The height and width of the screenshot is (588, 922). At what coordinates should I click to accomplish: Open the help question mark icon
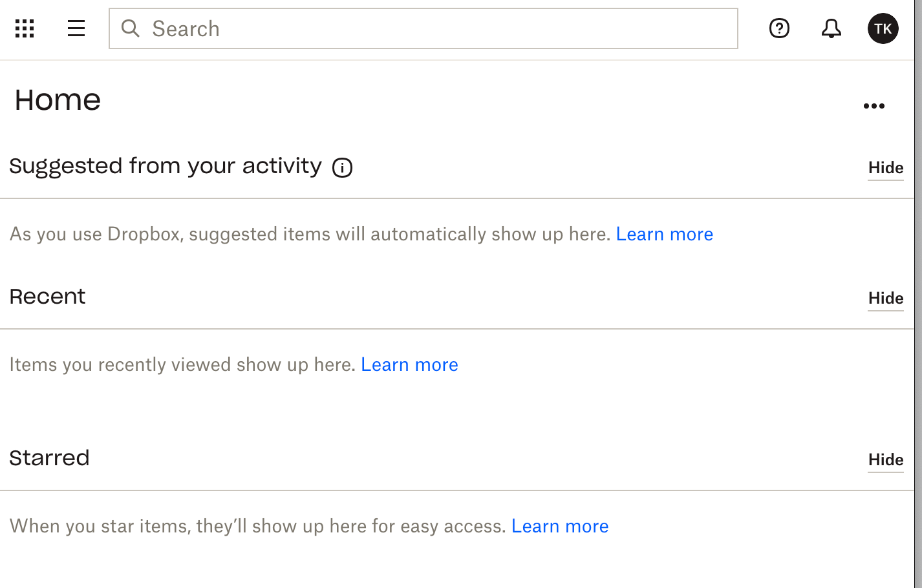tap(779, 28)
